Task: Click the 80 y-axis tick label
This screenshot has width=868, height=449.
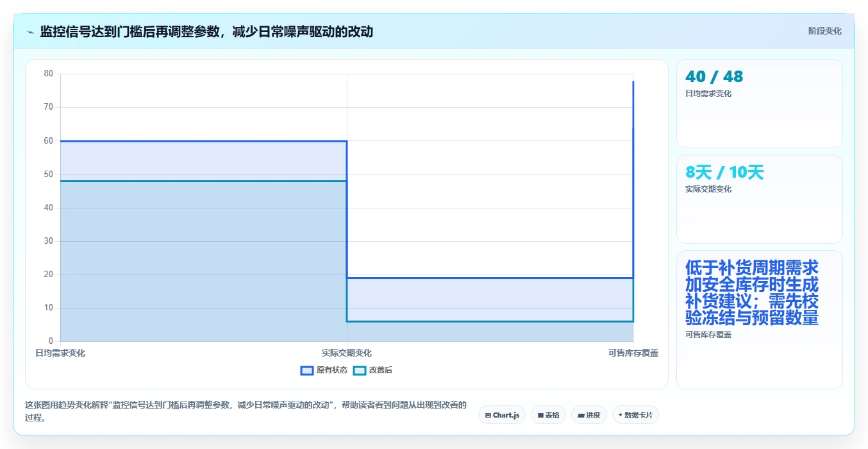Action: tap(49, 74)
